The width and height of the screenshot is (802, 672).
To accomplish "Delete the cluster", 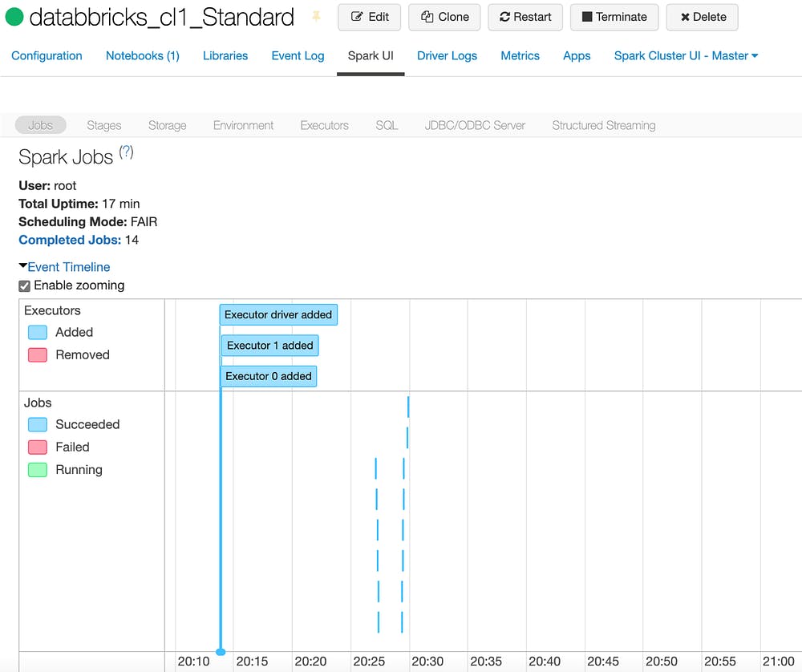I will [703, 17].
